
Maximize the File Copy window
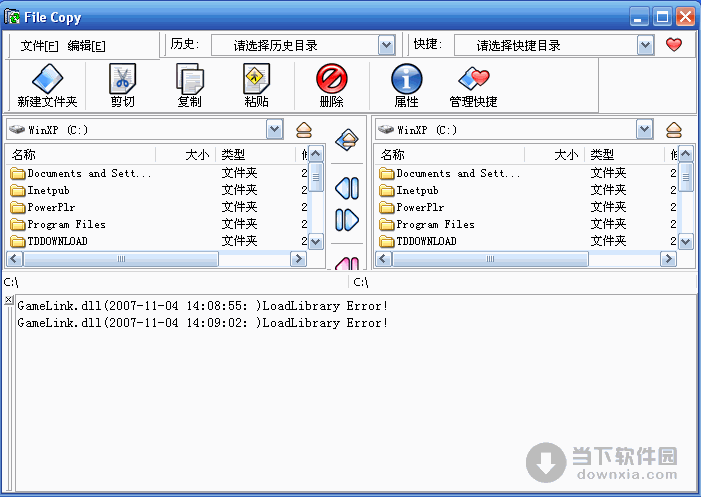662,17
